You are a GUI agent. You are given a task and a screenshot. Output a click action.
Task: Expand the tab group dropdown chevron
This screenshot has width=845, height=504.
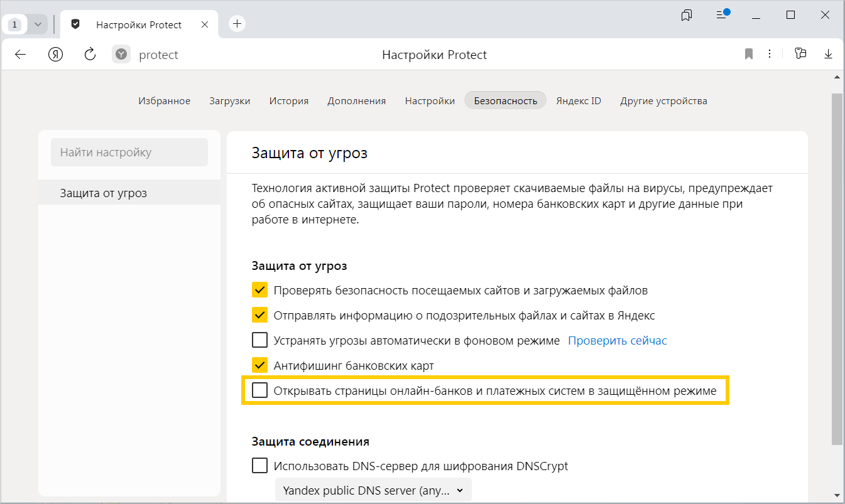(38, 24)
